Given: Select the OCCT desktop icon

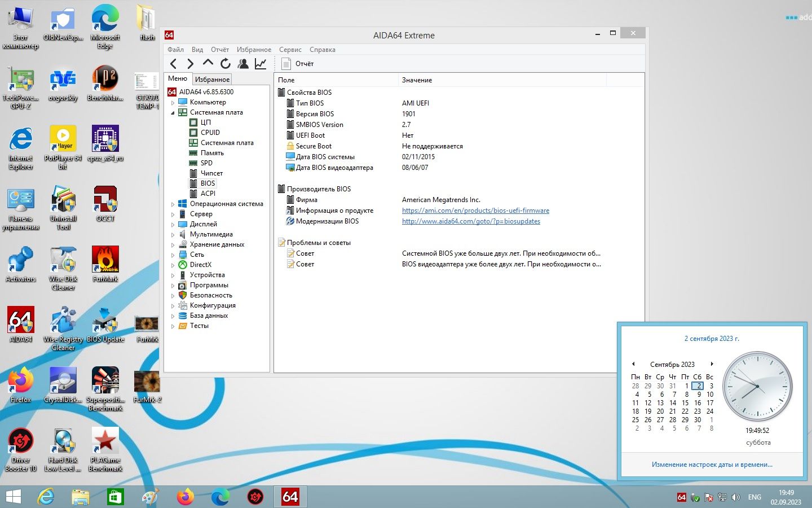Looking at the screenshot, I should click(x=105, y=204).
